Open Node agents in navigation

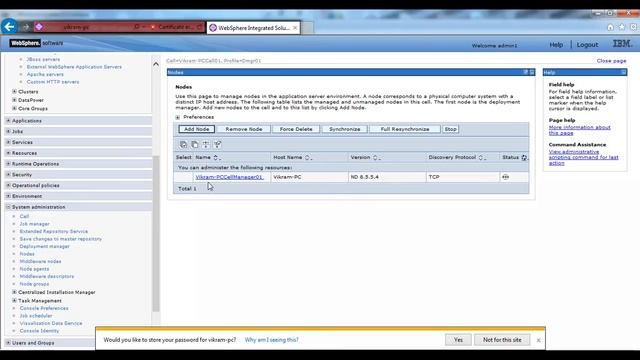coord(34,269)
